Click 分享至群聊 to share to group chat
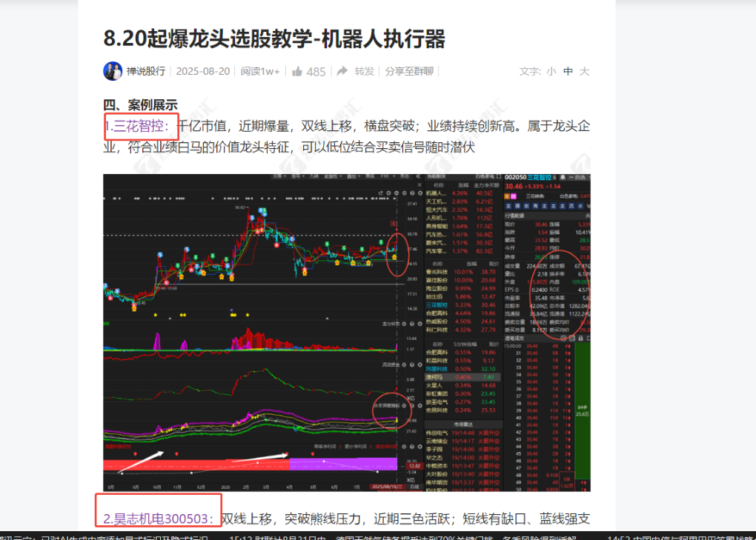Viewport: 756px width, 540px height. [409, 71]
